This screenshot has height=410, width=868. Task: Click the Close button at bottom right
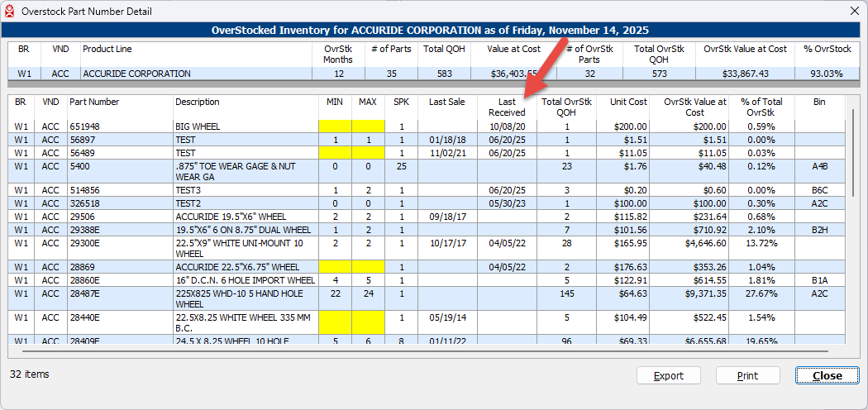coord(827,375)
